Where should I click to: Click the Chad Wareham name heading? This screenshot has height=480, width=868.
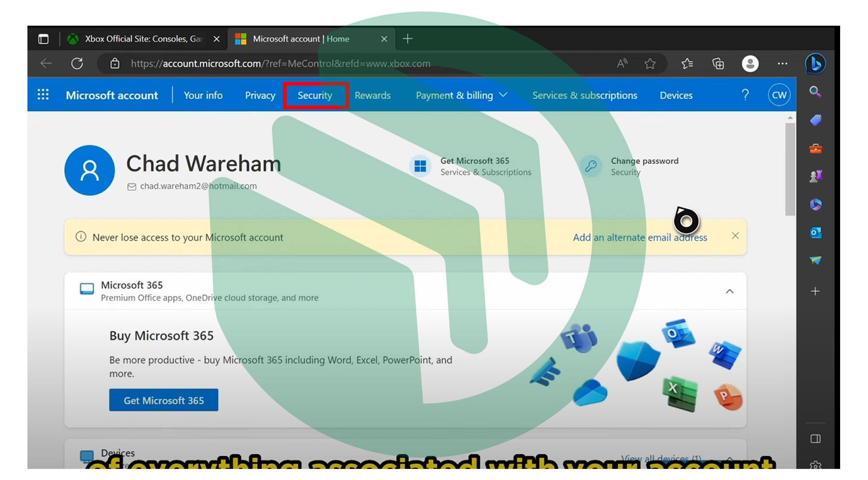coord(203,164)
